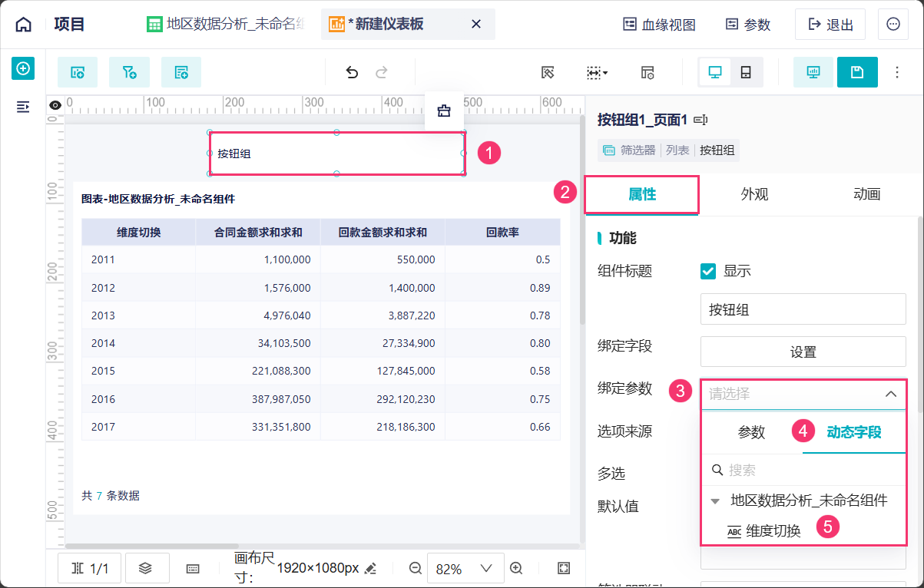924x588 pixels.
Task: Switch to the 参数 tab in dropdown
Action: point(752,432)
